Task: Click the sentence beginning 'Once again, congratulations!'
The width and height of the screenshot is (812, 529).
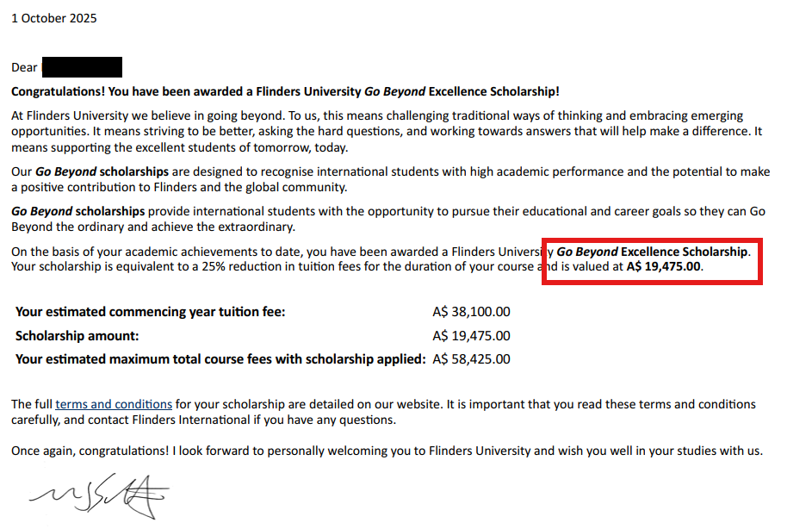Action: point(387,451)
